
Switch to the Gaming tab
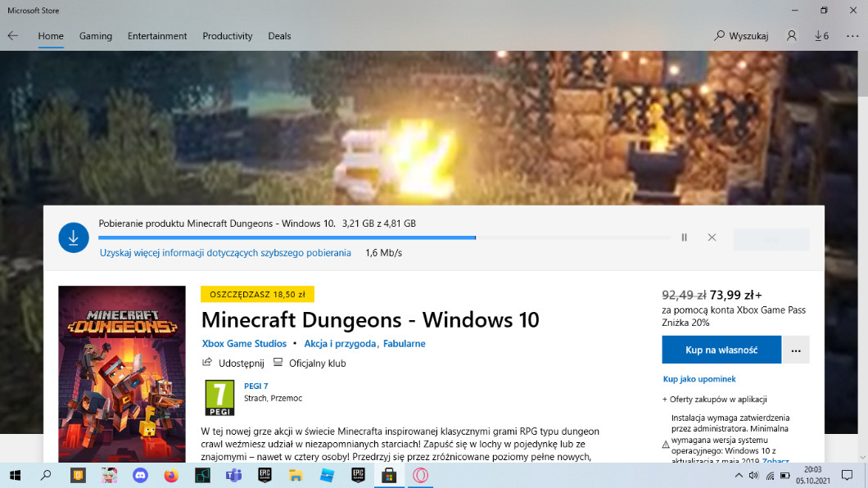96,36
